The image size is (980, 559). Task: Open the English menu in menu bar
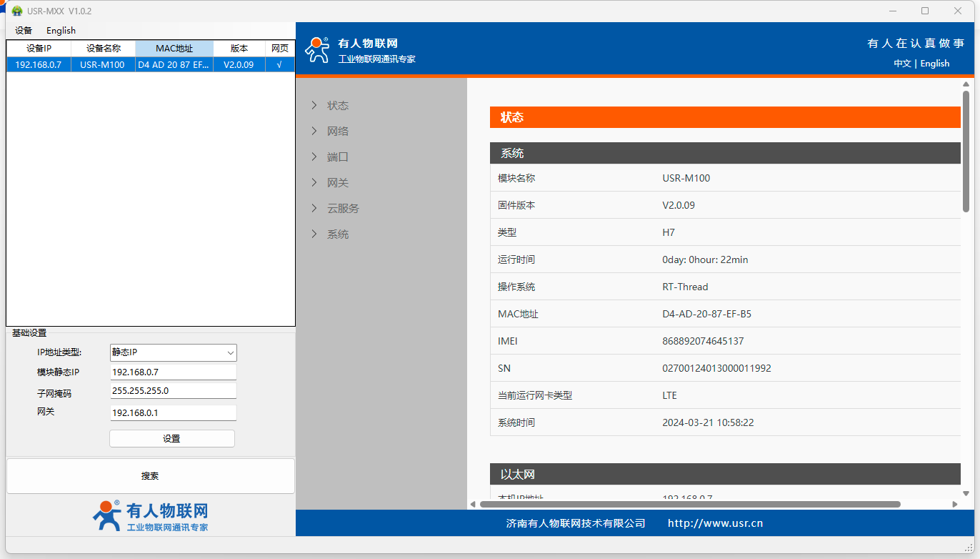point(61,31)
